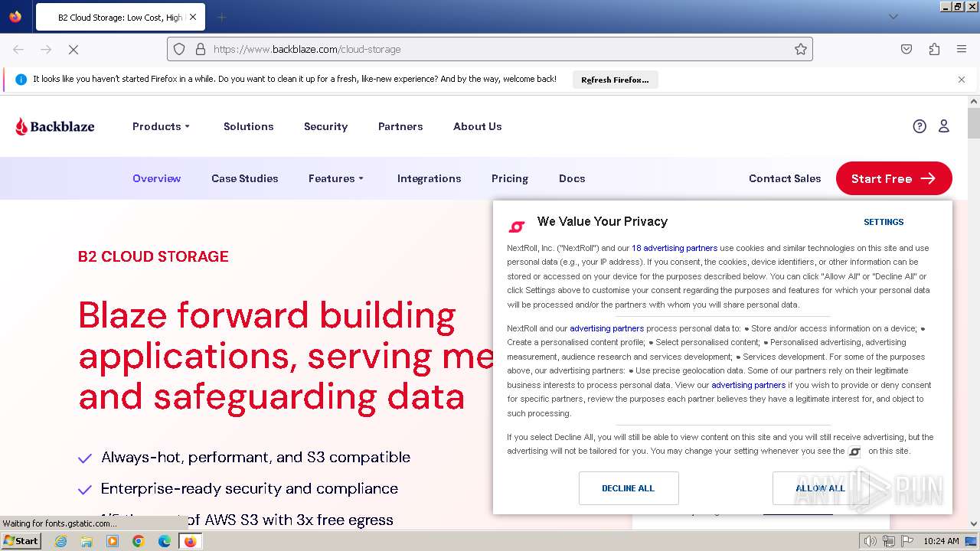Open the shield tracking protection icon
Image resolution: width=980 pixels, height=551 pixels.
point(179,49)
